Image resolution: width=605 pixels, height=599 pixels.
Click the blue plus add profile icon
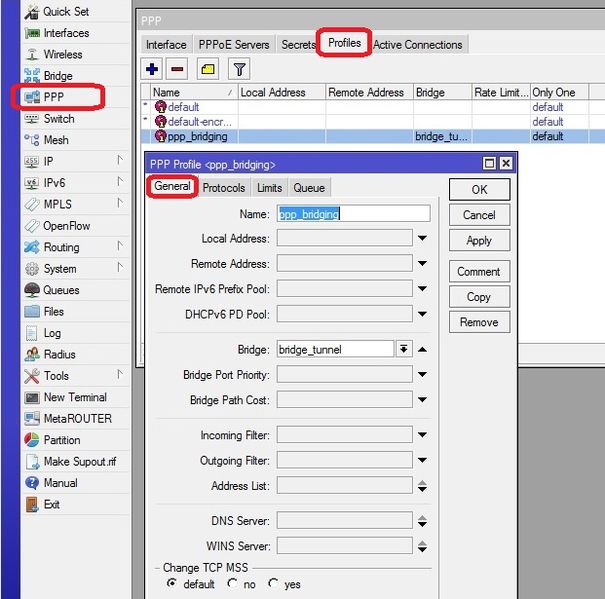152,69
